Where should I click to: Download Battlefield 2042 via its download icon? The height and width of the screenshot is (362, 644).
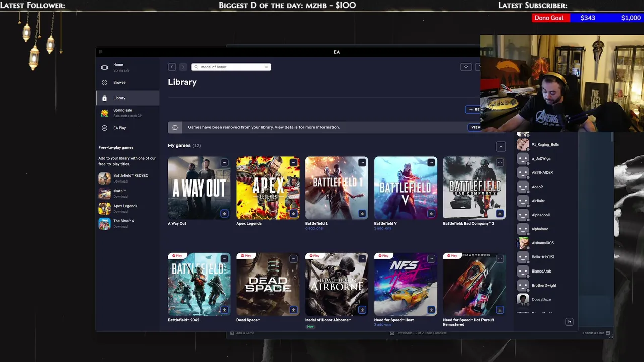(x=224, y=310)
